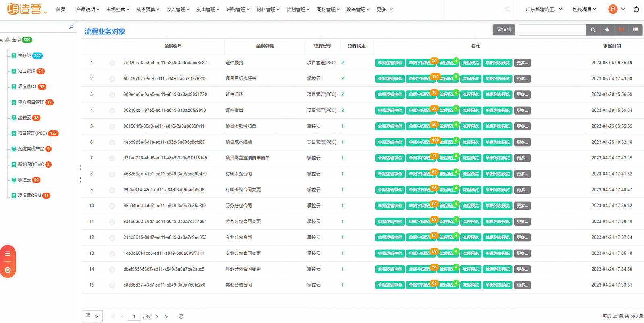Open the 成本预算 dropdown menu
This screenshot has width=644, height=323.
click(148, 9)
